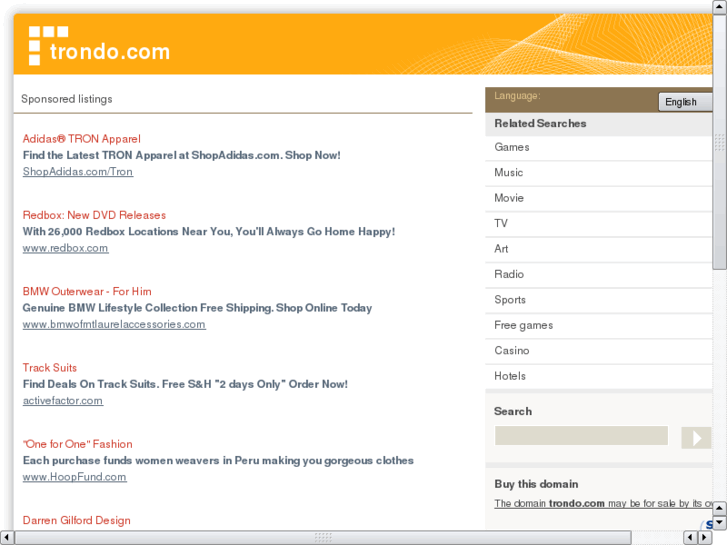Visit the ShopAdidas.com/Tron link
727x545 pixels.
point(78,172)
